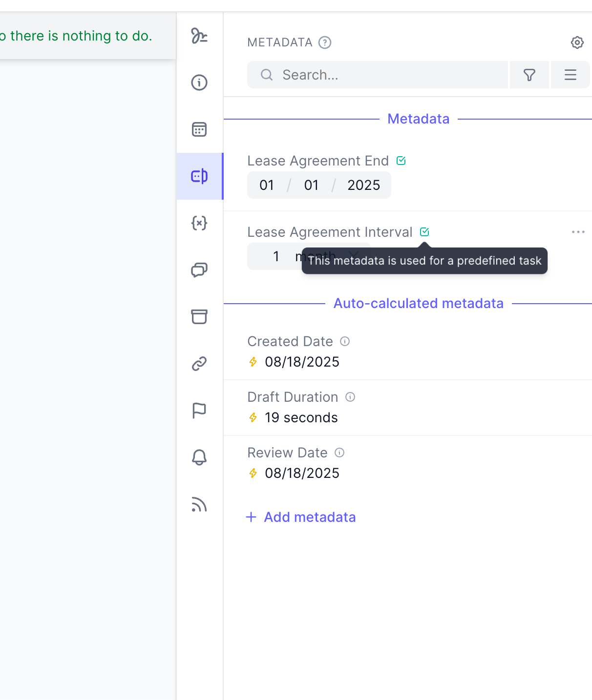Click the predefined task checkmark beside Lease Agreement End
The width and height of the screenshot is (592, 700).
[x=401, y=161]
